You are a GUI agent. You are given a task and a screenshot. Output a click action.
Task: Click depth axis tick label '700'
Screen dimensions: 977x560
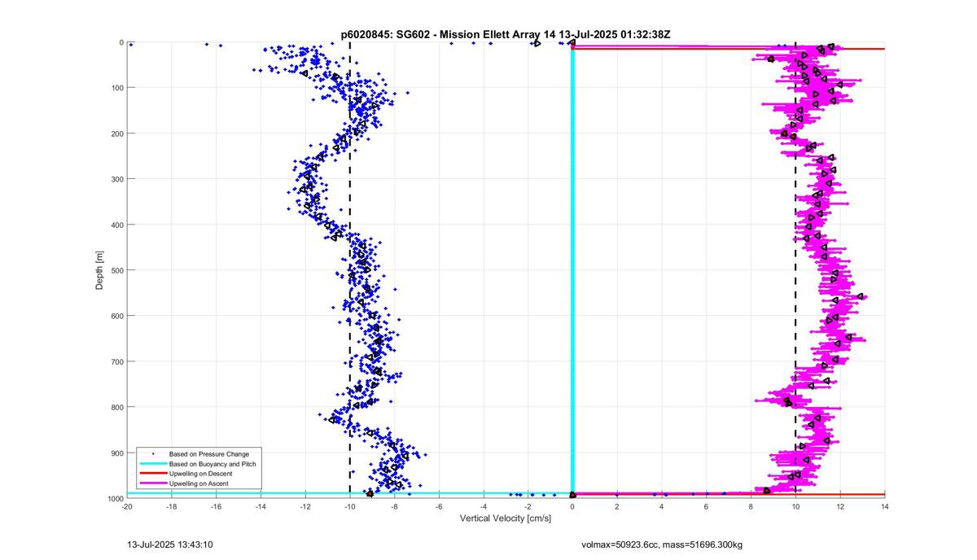pos(116,361)
